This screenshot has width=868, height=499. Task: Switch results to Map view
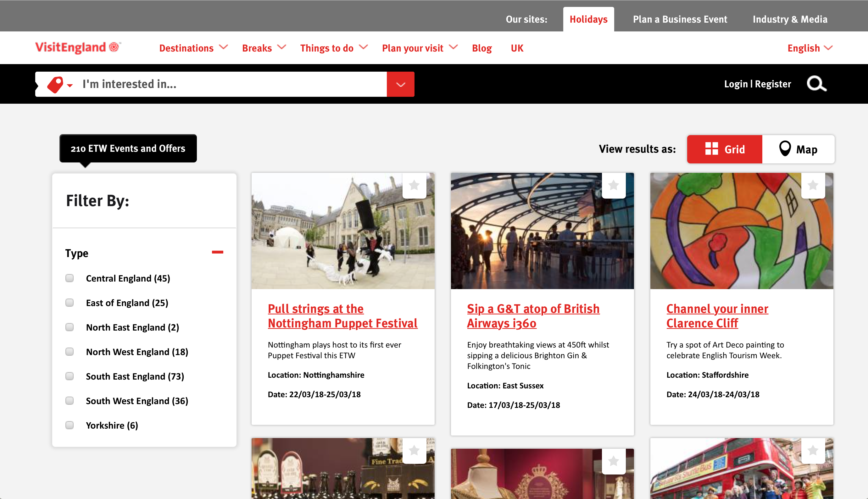(x=798, y=149)
